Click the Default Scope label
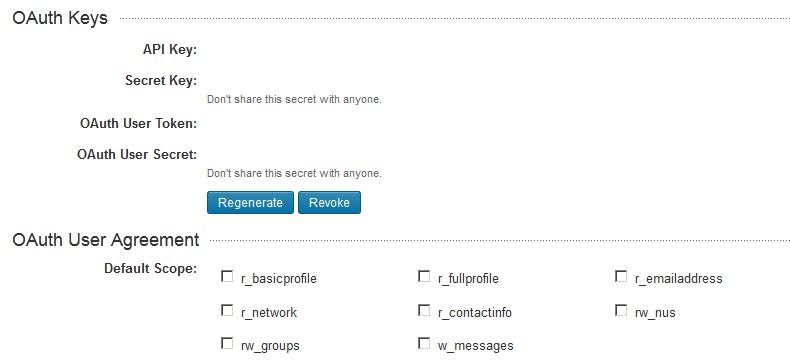The width and height of the screenshot is (790, 361). point(151,268)
